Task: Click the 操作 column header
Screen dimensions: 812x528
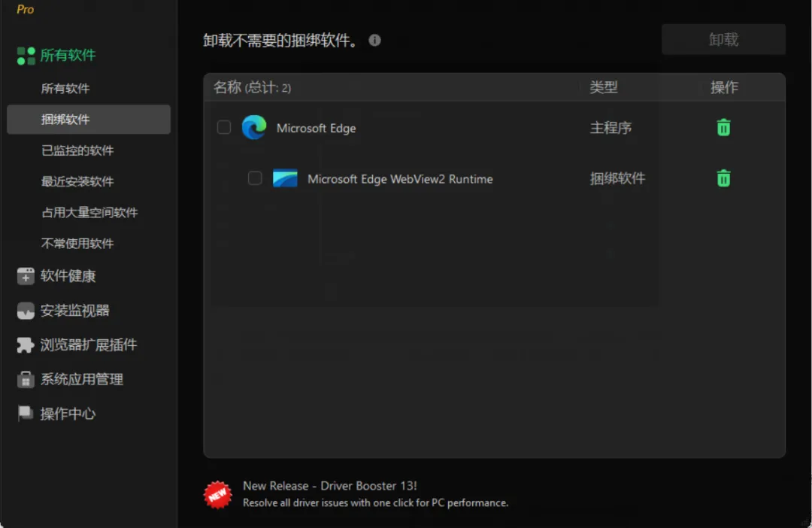Action: (724, 87)
